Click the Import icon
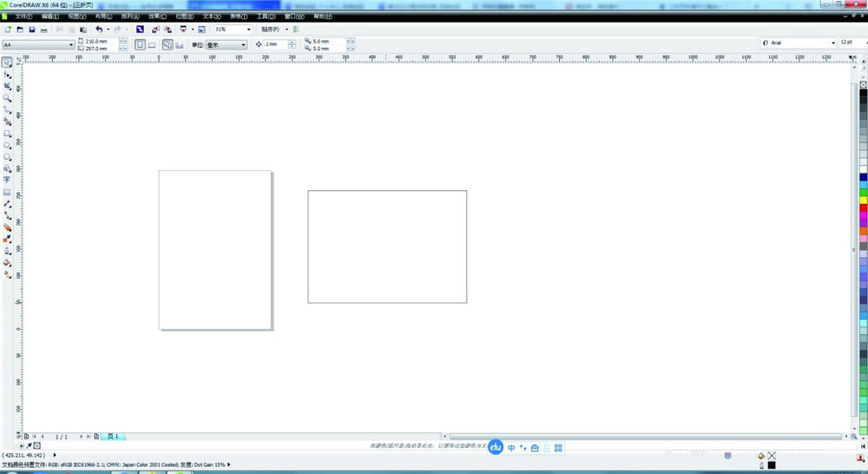 point(155,30)
